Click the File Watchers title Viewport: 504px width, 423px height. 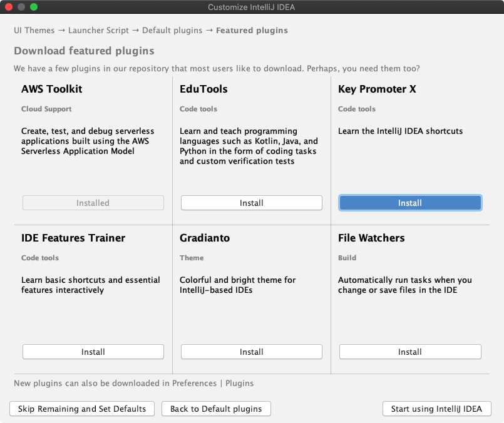coord(371,238)
